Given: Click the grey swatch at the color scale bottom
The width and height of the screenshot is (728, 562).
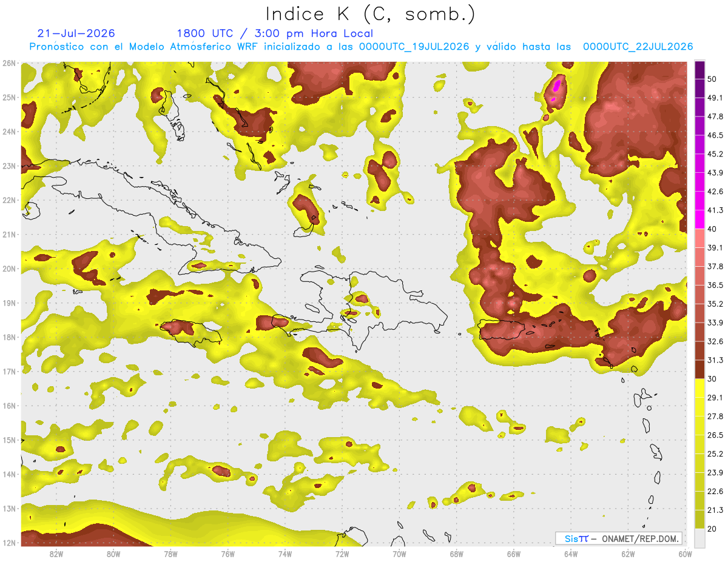Looking at the screenshot, I should (x=699, y=537).
